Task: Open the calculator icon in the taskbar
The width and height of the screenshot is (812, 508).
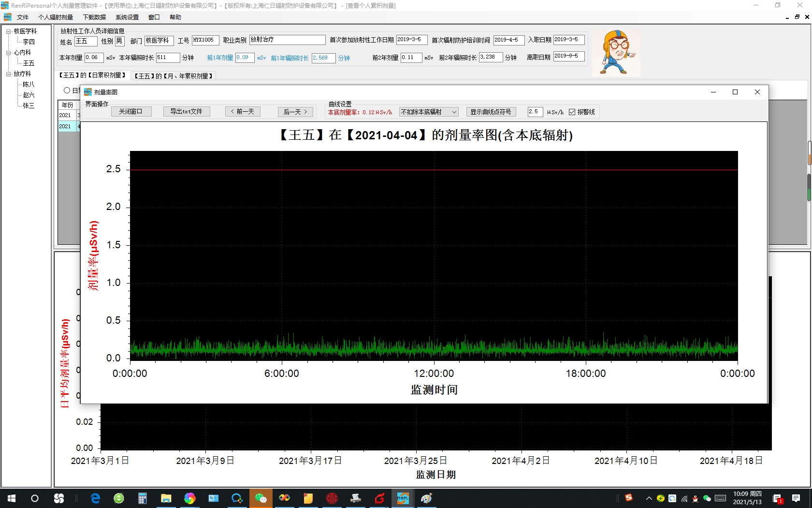Action: 142,498
